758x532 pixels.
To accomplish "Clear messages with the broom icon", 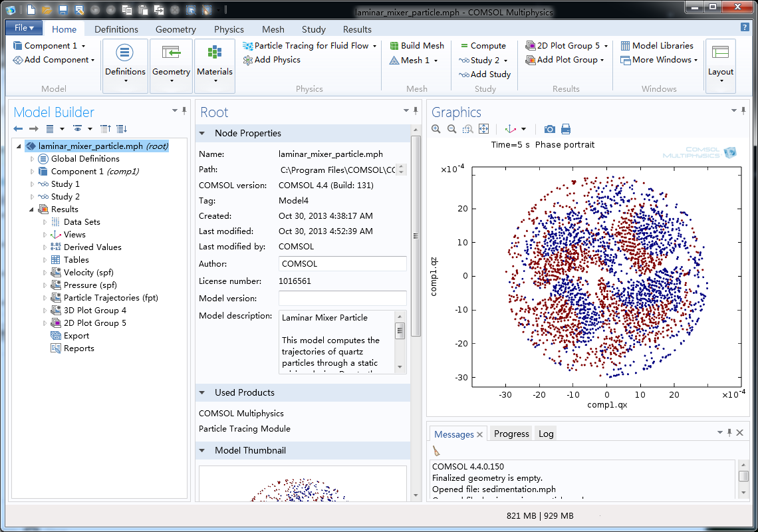I will pyautogui.click(x=436, y=451).
